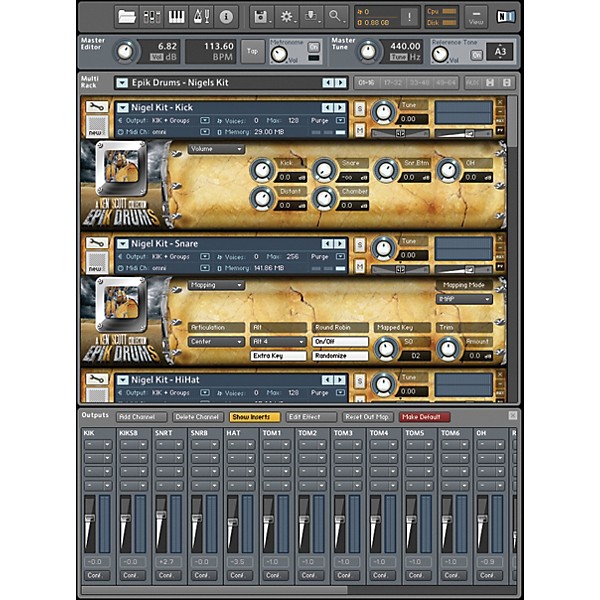This screenshot has height=600, width=600.
Task: Click the info pane icon
Action: click(x=226, y=17)
